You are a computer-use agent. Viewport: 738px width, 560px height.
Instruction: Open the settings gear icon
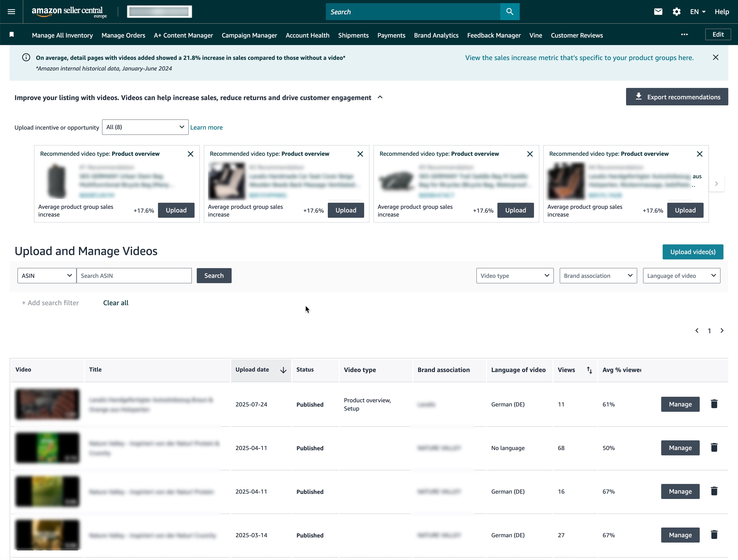coord(676,11)
